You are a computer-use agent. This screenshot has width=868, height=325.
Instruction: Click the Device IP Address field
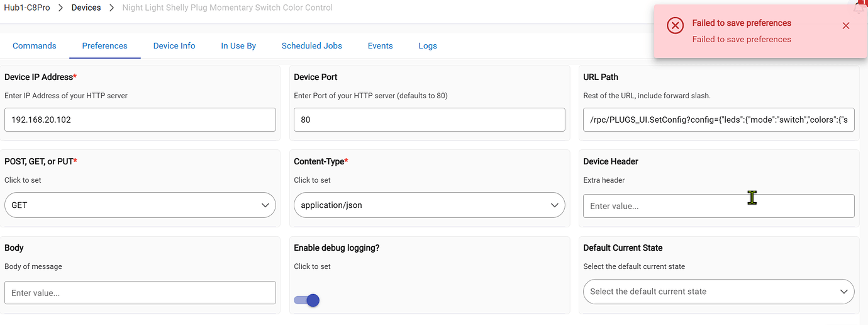[x=140, y=120]
